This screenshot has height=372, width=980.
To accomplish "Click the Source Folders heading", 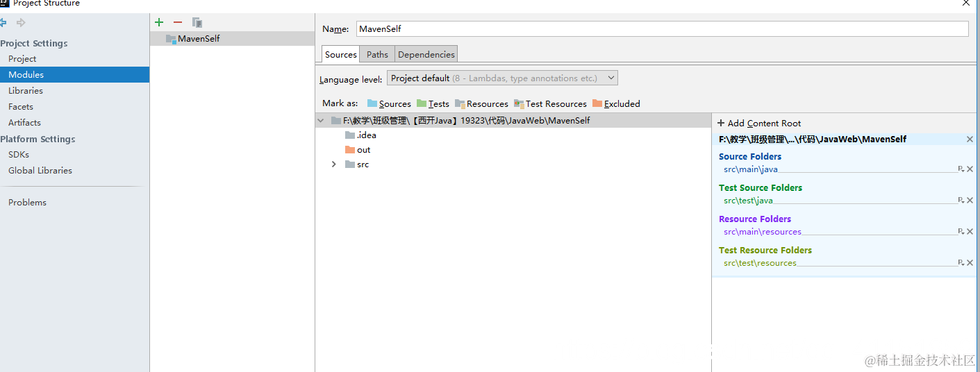I will click(x=750, y=157).
